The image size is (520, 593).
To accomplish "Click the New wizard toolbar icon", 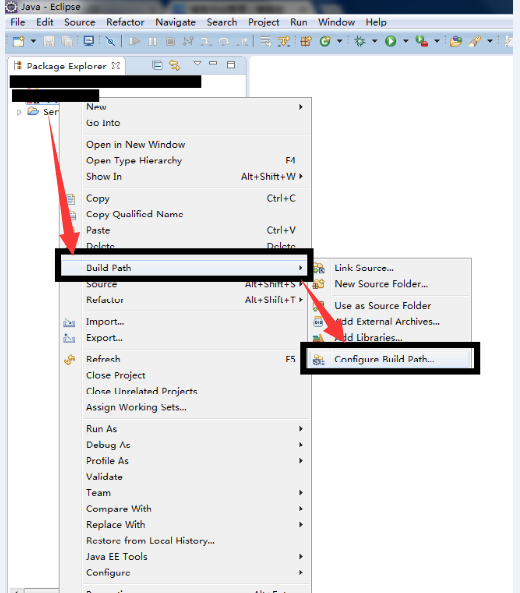I will pyautogui.click(x=19, y=41).
